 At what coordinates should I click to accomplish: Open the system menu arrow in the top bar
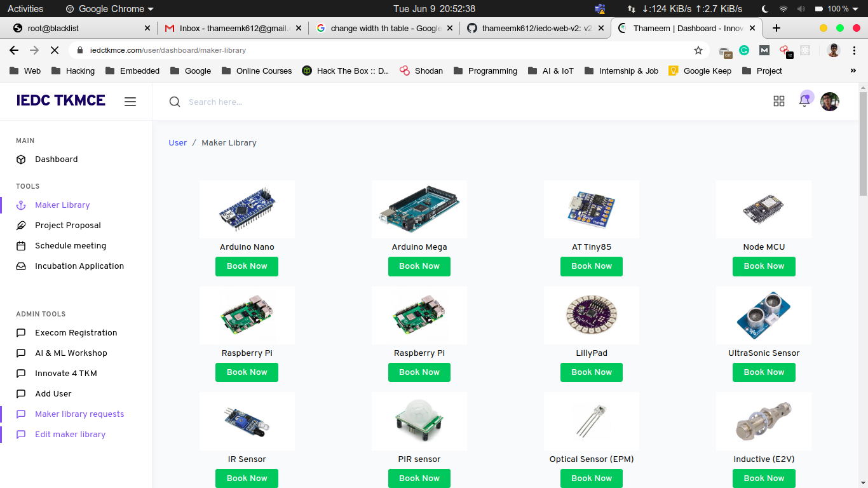(x=857, y=9)
